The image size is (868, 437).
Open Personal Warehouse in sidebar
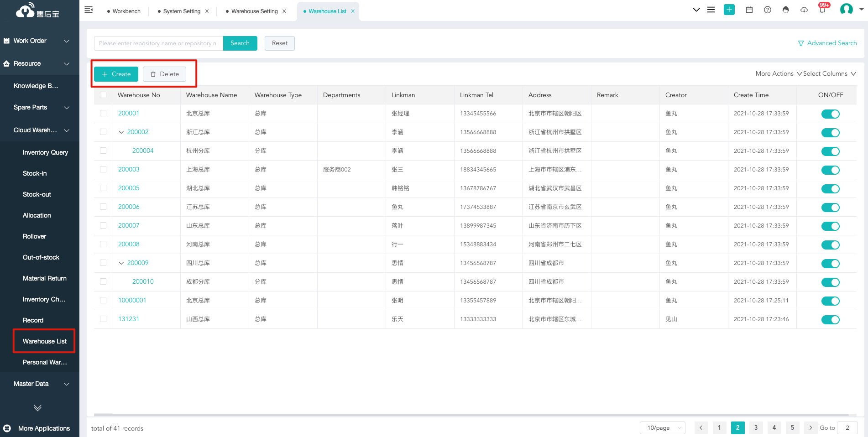[x=45, y=362]
